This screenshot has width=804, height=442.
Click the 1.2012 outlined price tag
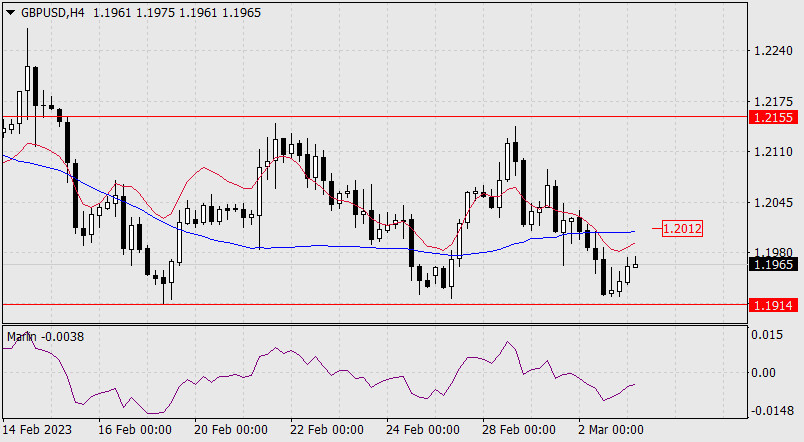point(683,229)
